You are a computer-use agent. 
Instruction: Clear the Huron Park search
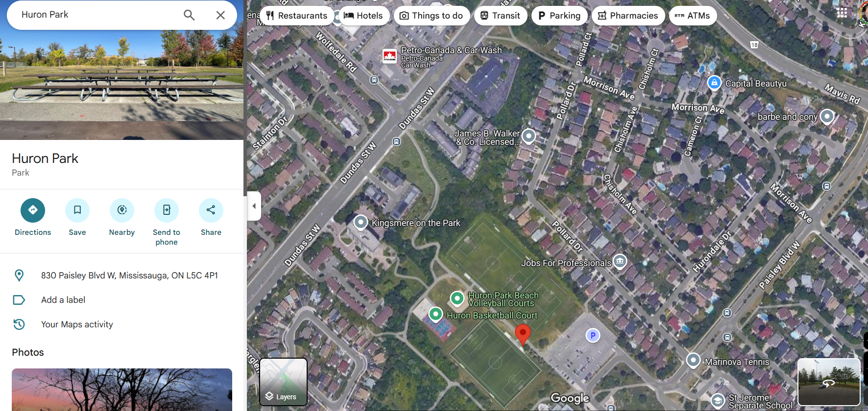point(220,15)
